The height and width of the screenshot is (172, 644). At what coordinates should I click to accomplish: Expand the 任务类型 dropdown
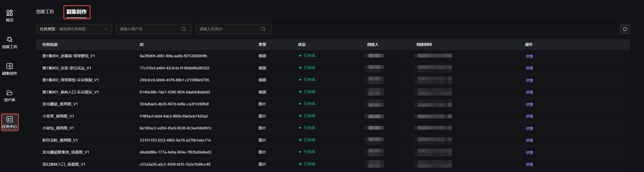pyautogui.click(x=74, y=29)
